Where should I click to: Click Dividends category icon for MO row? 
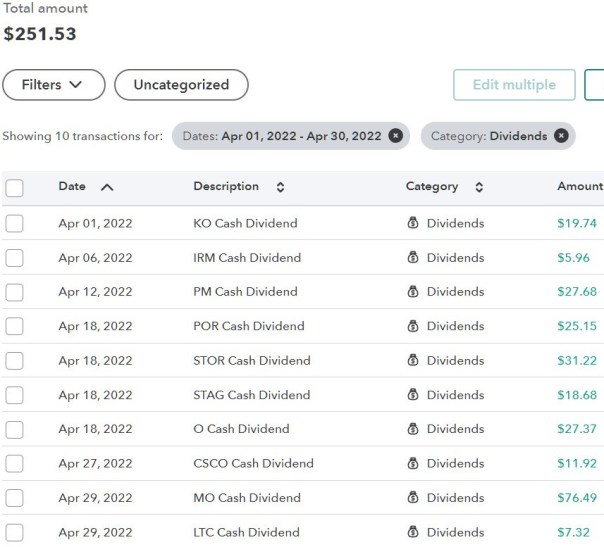[x=413, y=498]
